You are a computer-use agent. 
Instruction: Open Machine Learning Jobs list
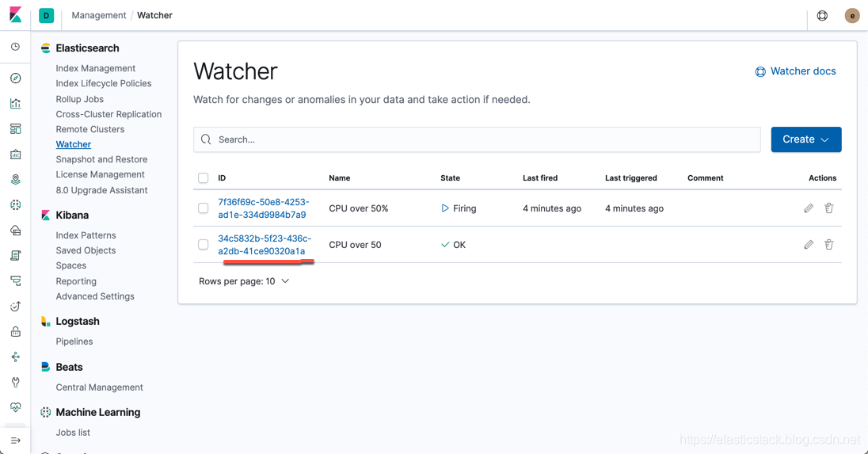click(73, 433)
